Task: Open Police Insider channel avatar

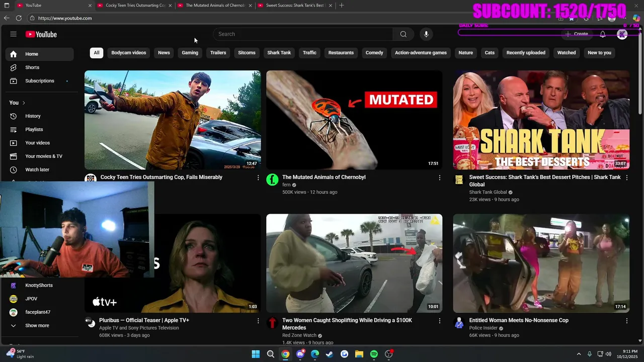Action: click(x=459, y=323)
